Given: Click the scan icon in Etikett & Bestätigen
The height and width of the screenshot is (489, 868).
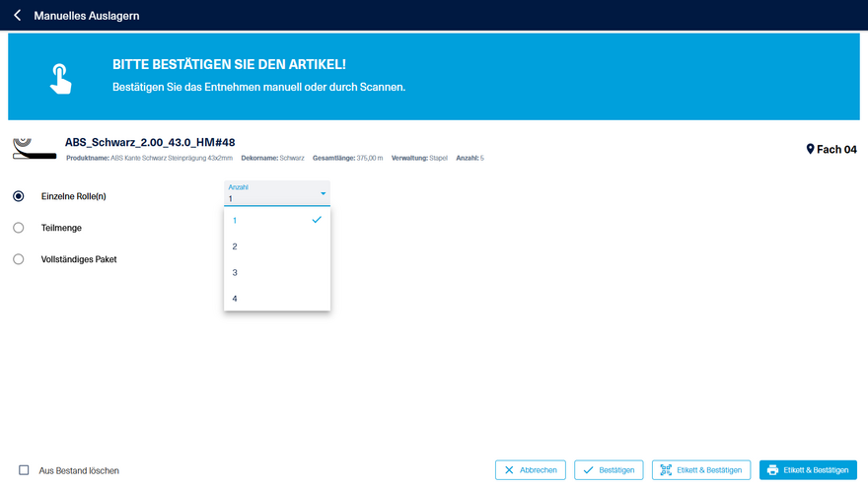Looking at the screenshot, I should point(666,470).
